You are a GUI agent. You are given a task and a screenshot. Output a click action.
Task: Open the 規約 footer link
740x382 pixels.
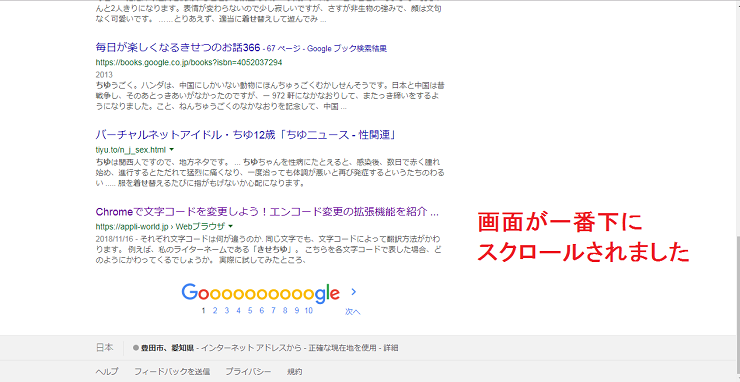[x=294, y=372]
